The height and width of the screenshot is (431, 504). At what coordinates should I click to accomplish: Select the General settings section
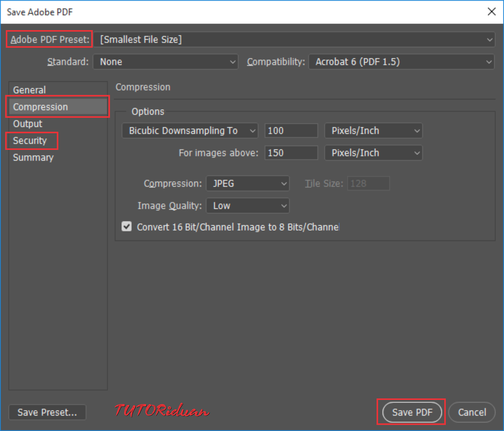29,89
